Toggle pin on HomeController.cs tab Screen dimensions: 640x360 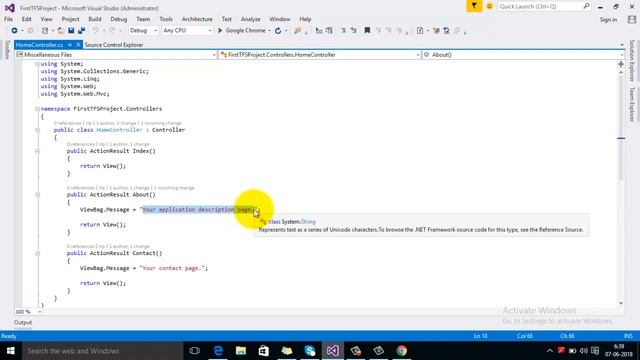click(x=70, y=45)
